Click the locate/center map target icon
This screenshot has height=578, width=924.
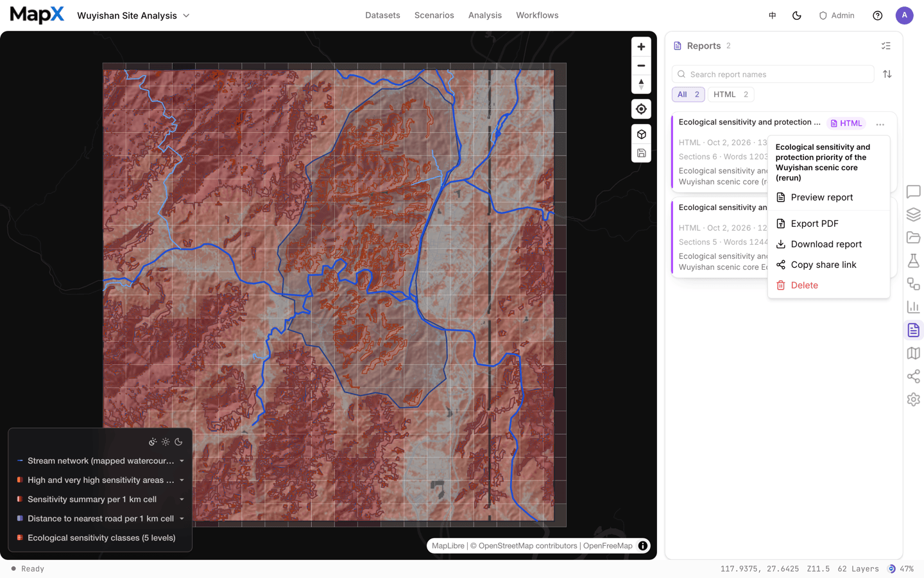[641, 109]
